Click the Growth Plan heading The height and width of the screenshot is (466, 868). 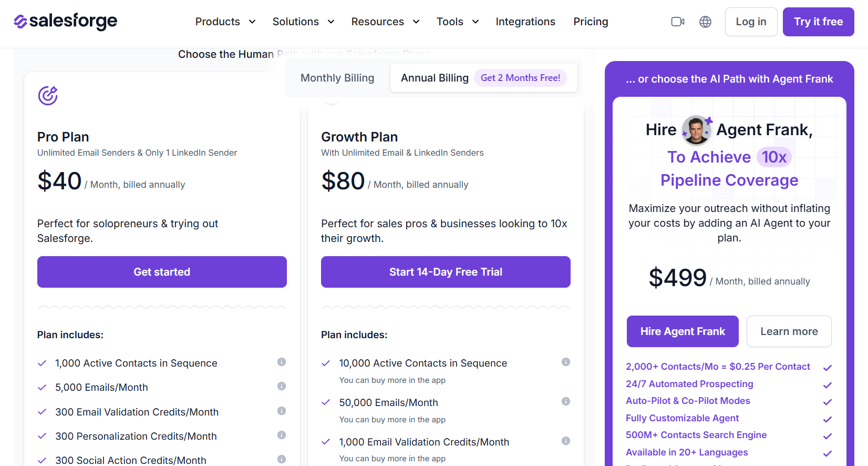point(359,137)
